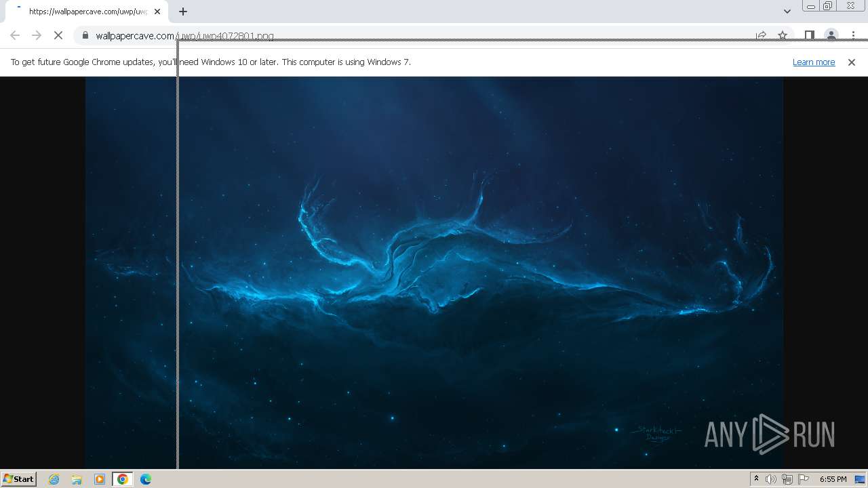
Task: Click the update notice about Windows 10
Action: [210, 62]
